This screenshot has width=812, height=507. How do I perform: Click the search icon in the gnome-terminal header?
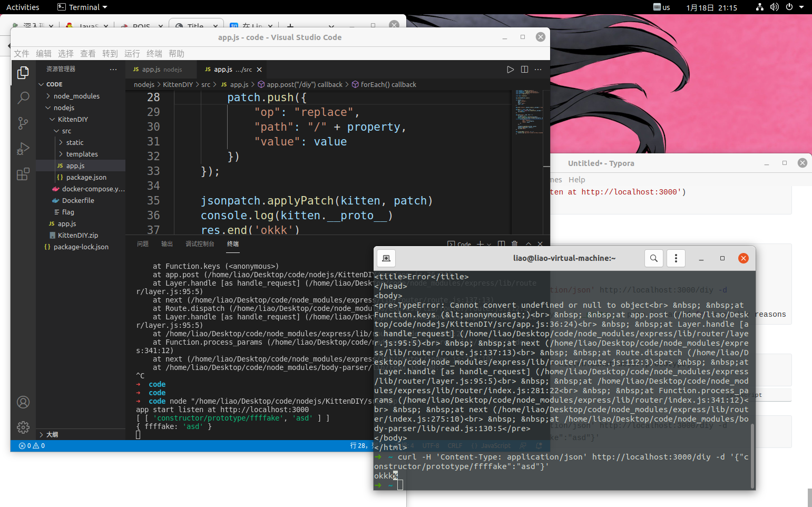pyautogui.click(x=654, y=258)
